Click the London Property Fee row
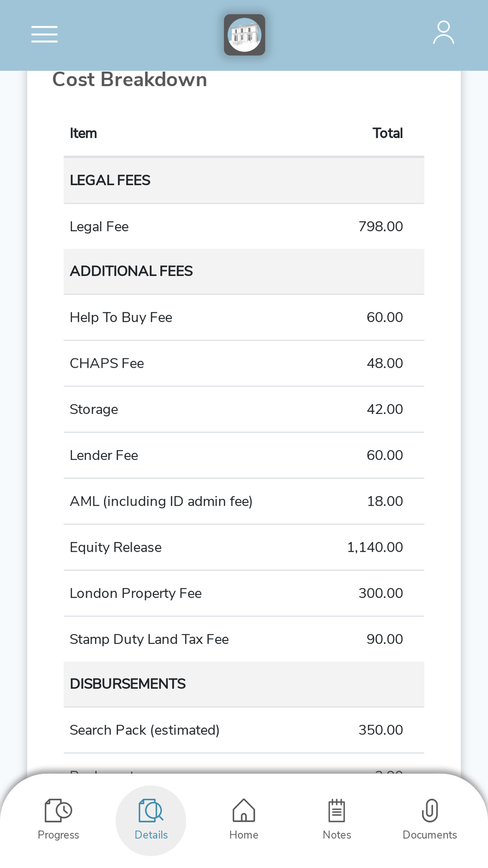 (x=244, y=593)
